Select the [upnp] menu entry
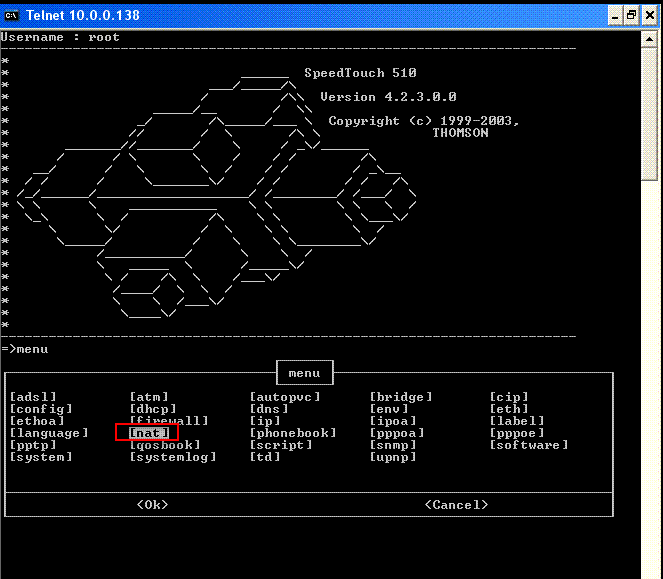Viewport: 663px width, 579px height. pyautogui.click(x=393, y=457)
